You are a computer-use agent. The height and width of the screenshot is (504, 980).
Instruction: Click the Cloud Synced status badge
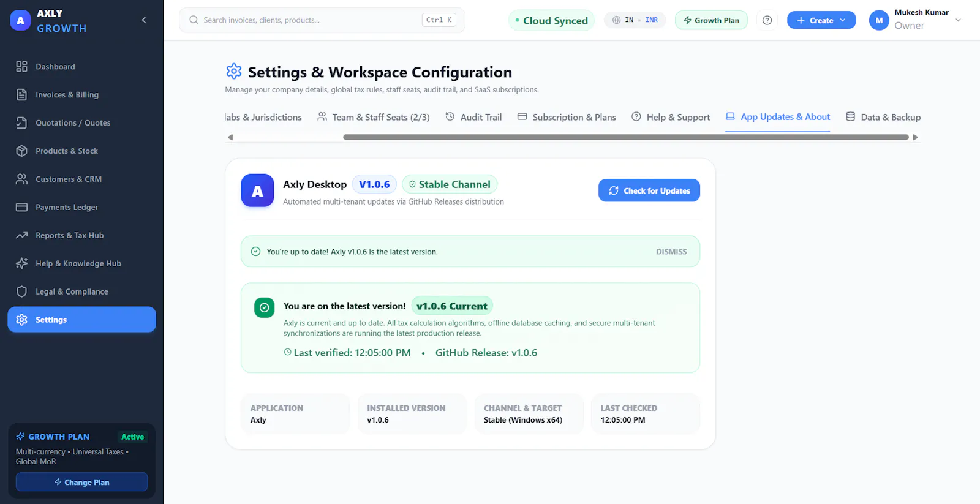[x=551, y=20]
